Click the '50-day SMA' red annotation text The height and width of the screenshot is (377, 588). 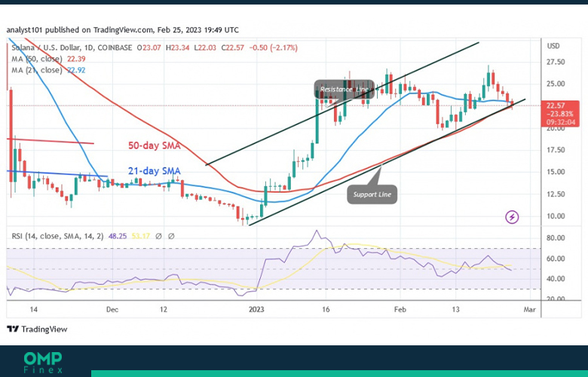[154, 146]
